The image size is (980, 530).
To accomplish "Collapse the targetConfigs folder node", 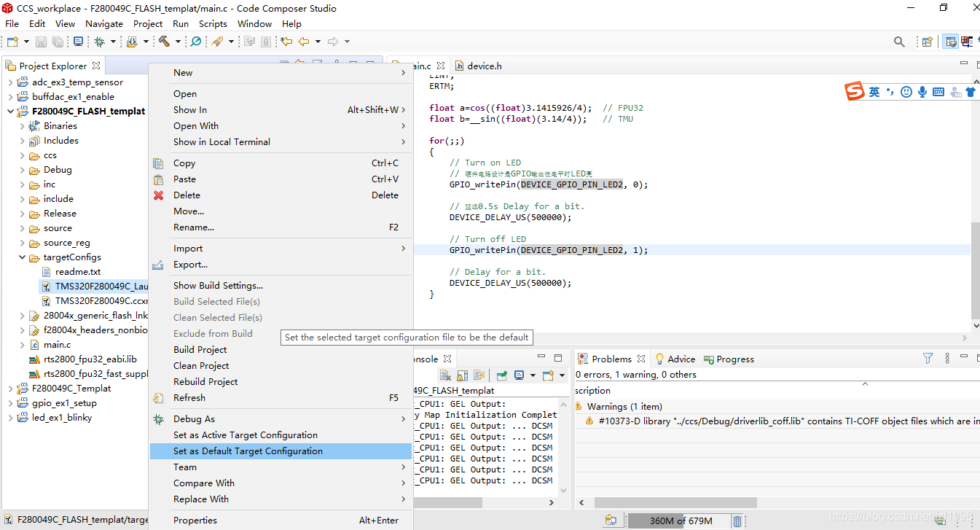I will point(22,257).
